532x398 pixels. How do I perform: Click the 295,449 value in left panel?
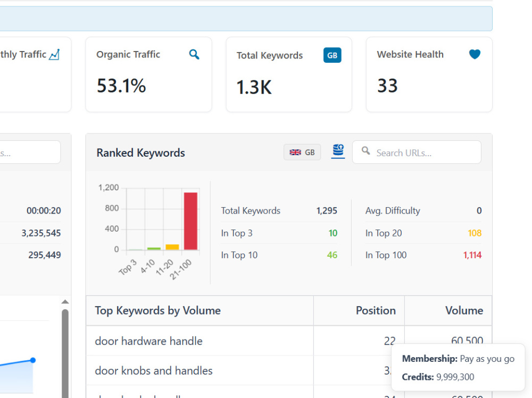pos(45,255)
